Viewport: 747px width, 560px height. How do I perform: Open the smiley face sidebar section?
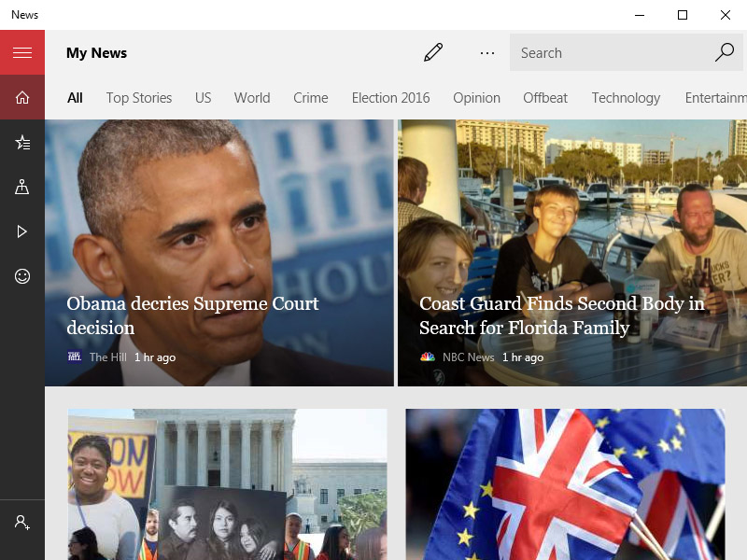point(21,276)
